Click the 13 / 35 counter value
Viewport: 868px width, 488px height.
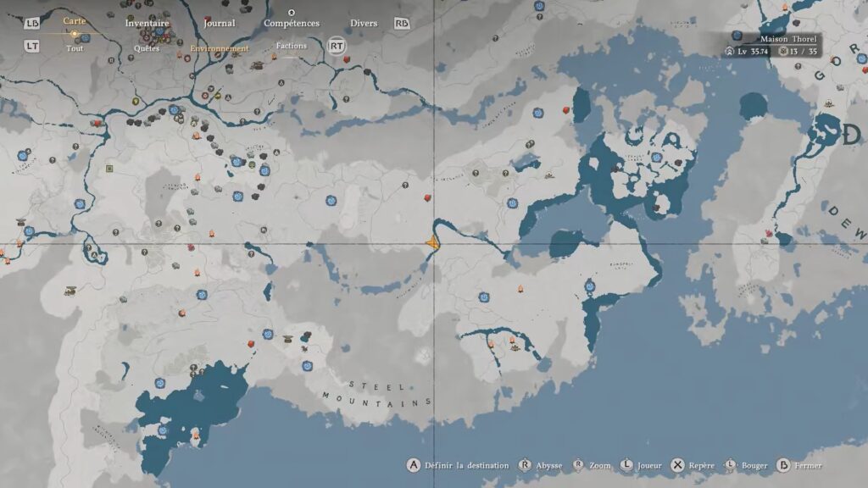click(804, 52)
